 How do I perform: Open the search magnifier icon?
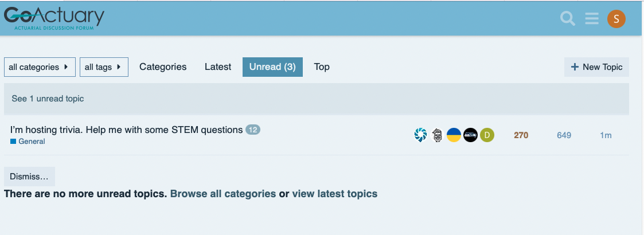pyautogui.click(x=568, y=18)
